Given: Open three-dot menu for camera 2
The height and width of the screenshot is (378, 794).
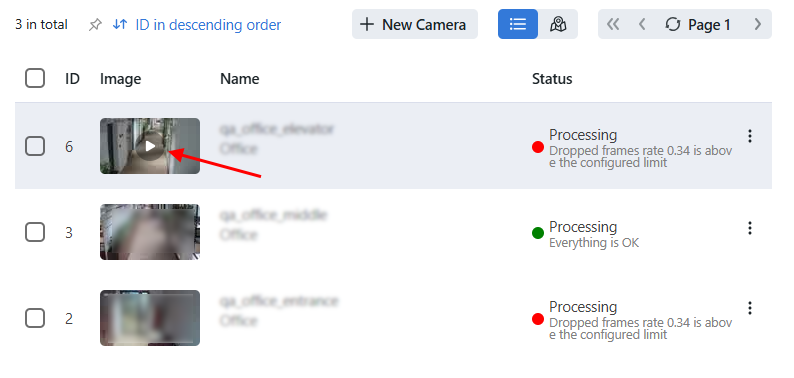Looking at the screenshot, I should tap(750, 308).
